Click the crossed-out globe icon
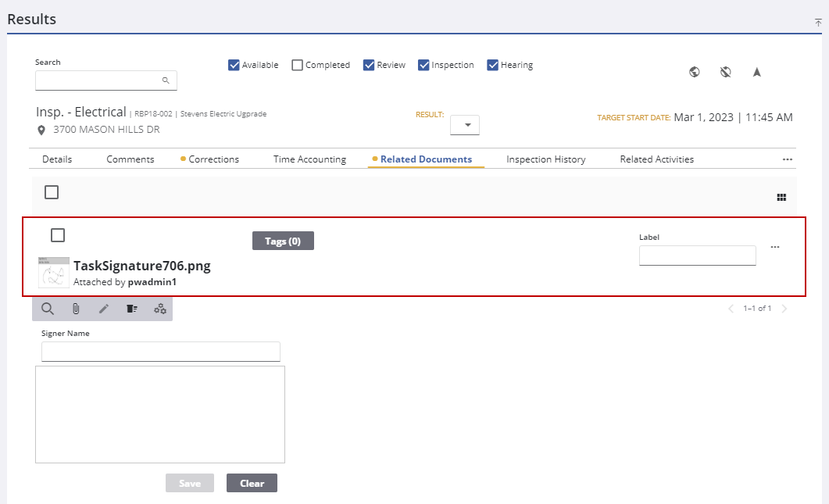 point(725,72)
